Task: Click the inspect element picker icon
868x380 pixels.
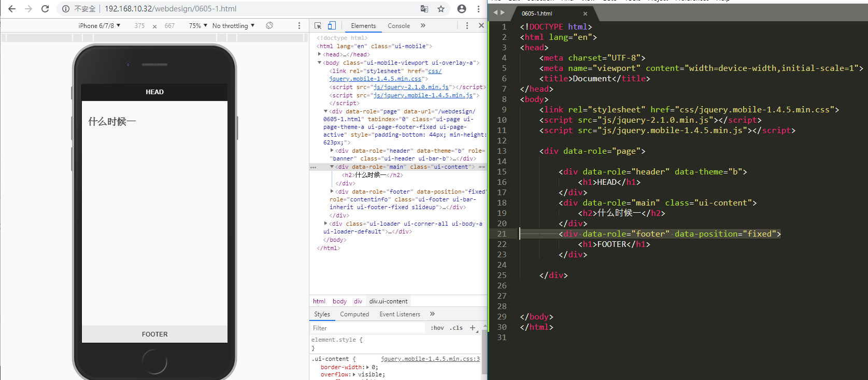Action: click(x=318, y=25)
